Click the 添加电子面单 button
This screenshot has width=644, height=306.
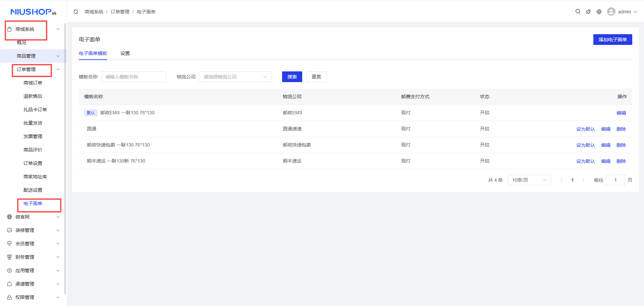click(x=612, y=40)
